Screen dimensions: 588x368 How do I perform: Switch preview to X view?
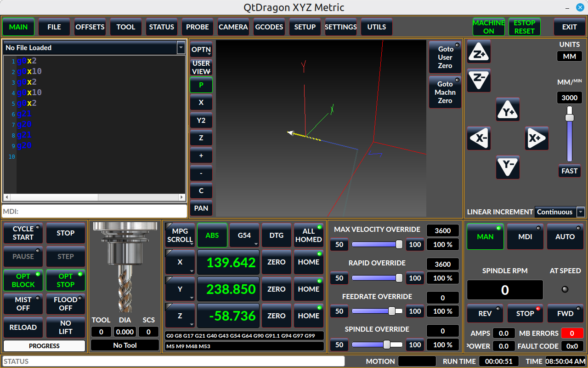201,103
